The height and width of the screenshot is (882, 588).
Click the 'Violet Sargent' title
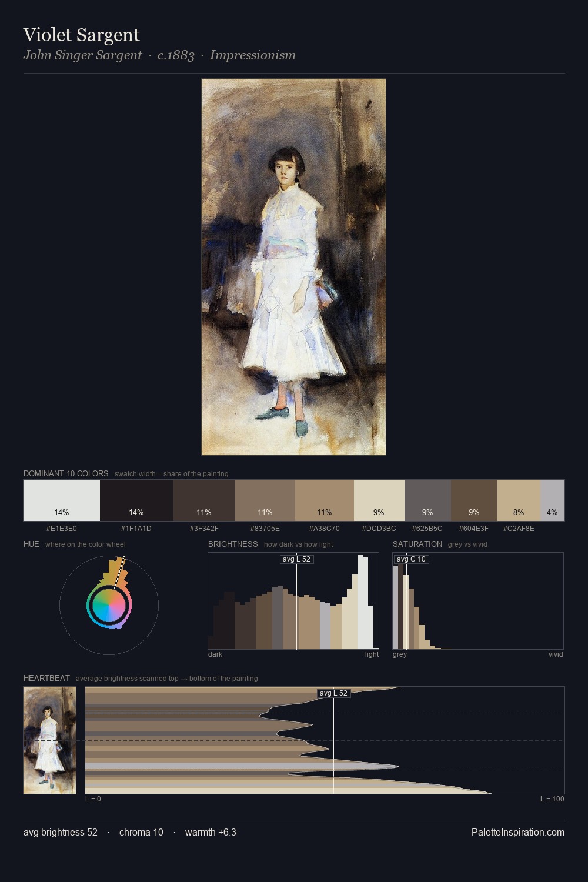[81, 35]
